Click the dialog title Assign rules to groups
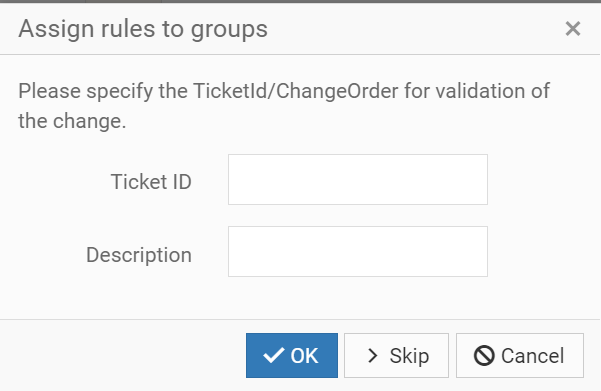Image resolution: width=601 pixels, height=391 pixels. 143,29
